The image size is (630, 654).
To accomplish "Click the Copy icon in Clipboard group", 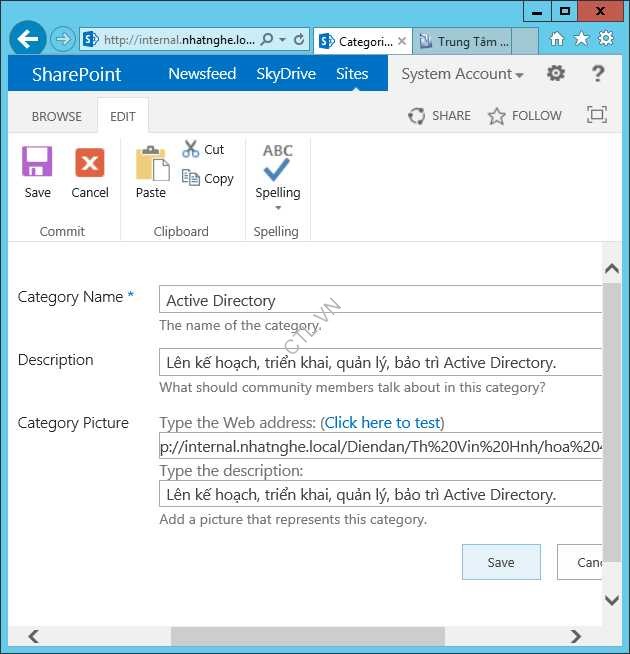I will 191,178.
